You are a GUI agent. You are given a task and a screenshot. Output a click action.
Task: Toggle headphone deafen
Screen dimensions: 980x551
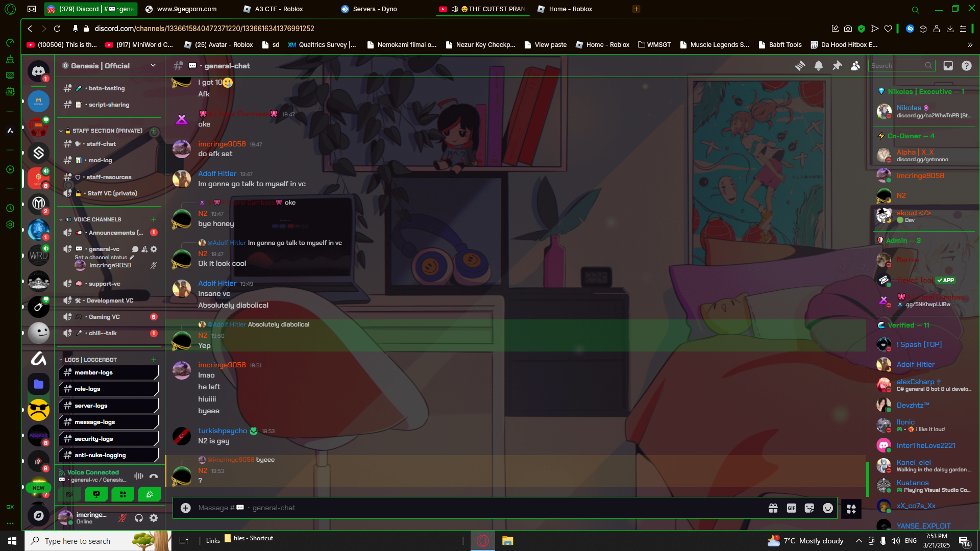point(138,518)
